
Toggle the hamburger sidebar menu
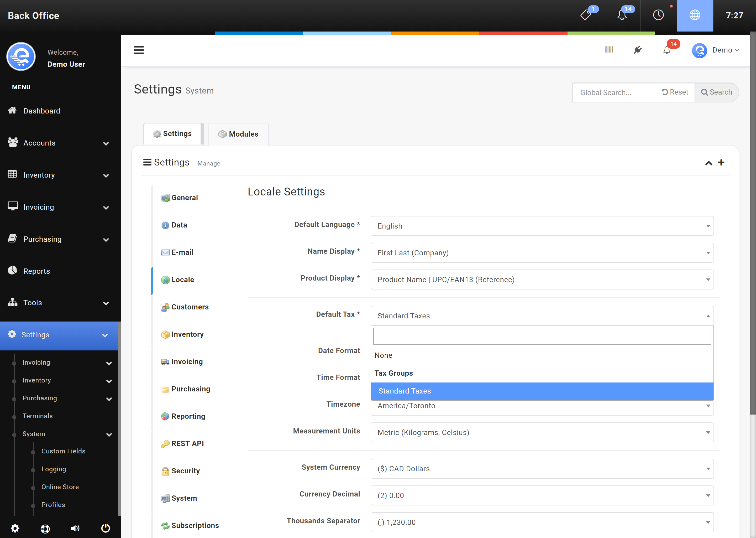tap(139, 50)
